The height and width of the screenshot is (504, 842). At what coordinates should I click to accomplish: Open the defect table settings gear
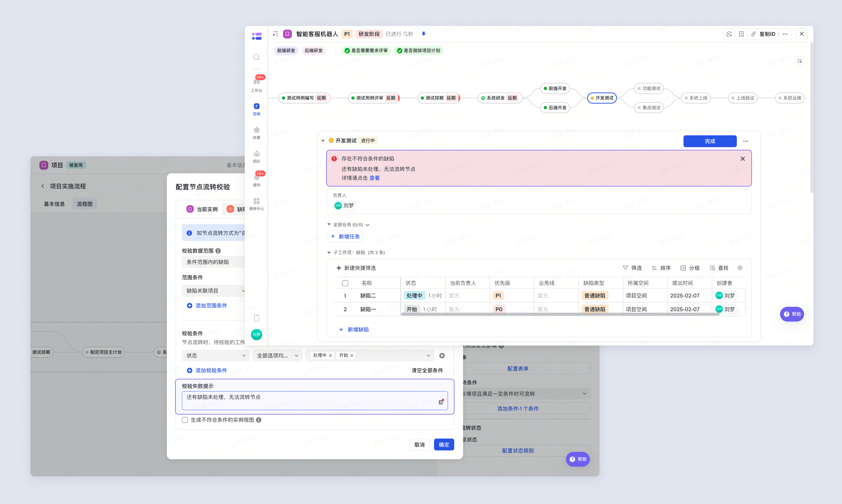tap(740, 268)
